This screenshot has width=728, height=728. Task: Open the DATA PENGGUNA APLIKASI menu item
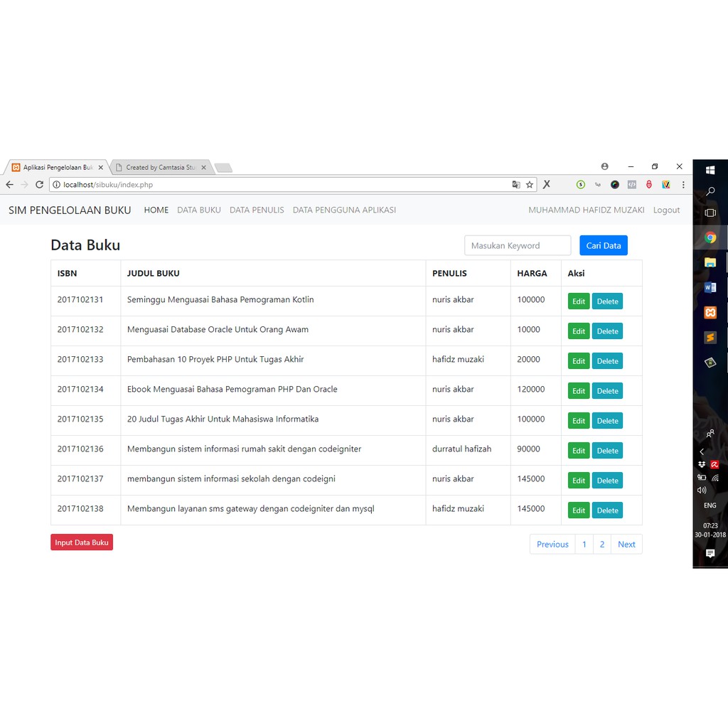pos(344,210)
